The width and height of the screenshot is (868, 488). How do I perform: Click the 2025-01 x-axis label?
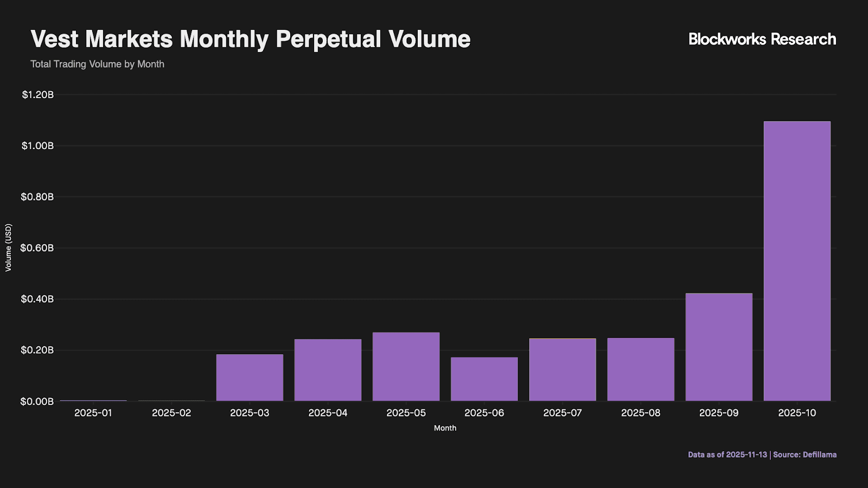93,413
